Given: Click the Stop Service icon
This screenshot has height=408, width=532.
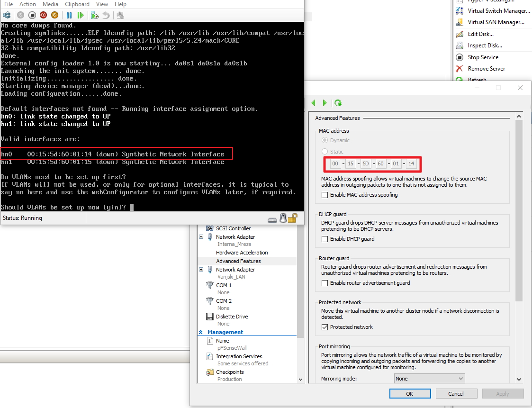Looking at the screenshot, I should coord(460,57).
